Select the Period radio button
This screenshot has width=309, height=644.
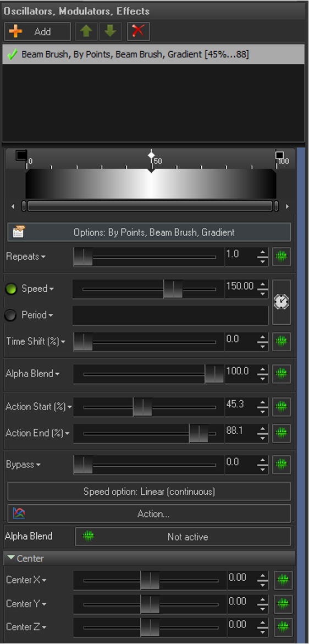tap(10, 315)
